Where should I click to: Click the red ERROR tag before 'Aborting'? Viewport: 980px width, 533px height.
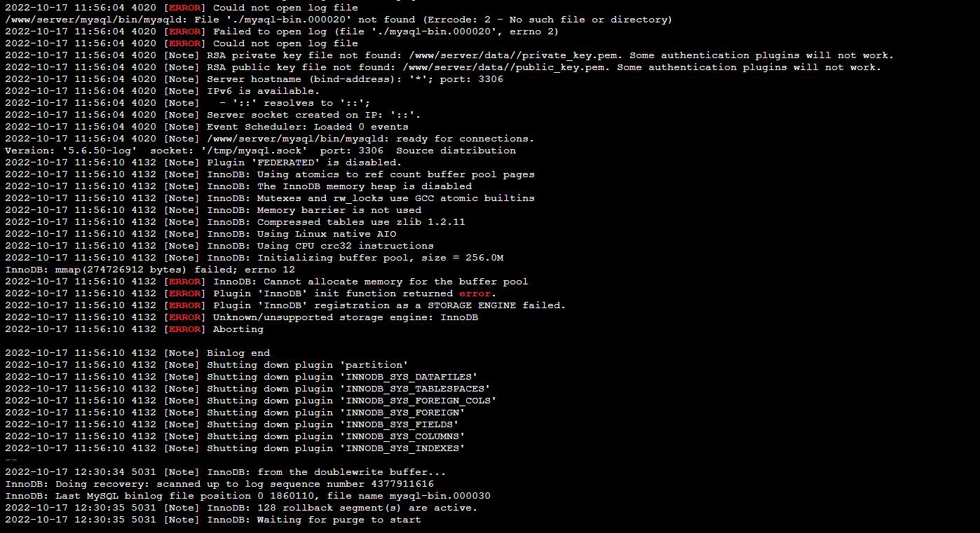coord(185,329)
